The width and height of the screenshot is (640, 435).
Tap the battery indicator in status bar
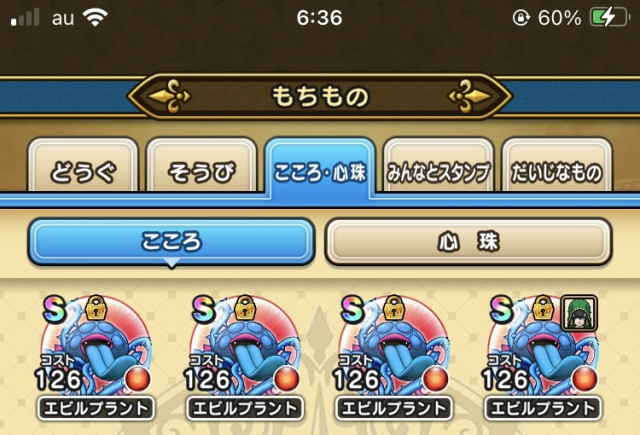point(608,18)
